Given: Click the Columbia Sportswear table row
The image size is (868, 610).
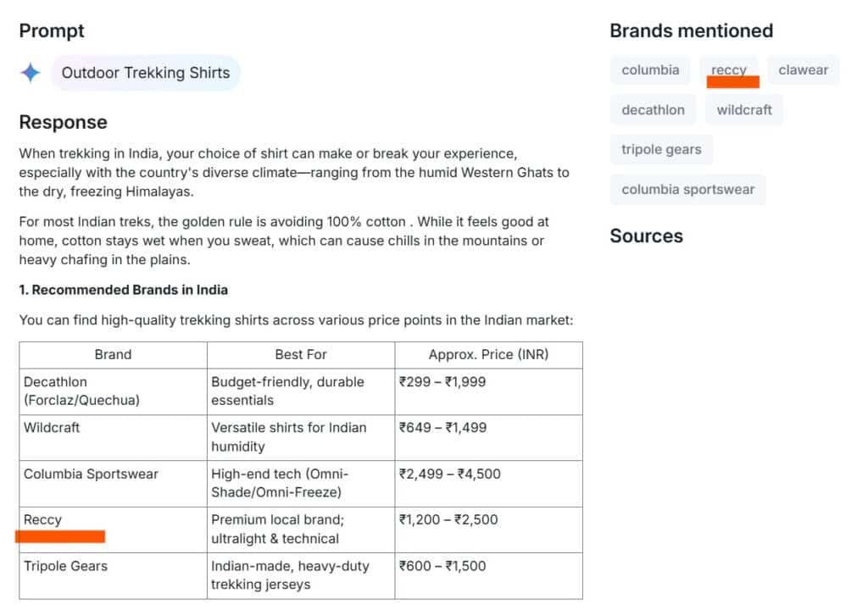Looking at the screenshot, I should pyautogui.click(x=91, y=474).
